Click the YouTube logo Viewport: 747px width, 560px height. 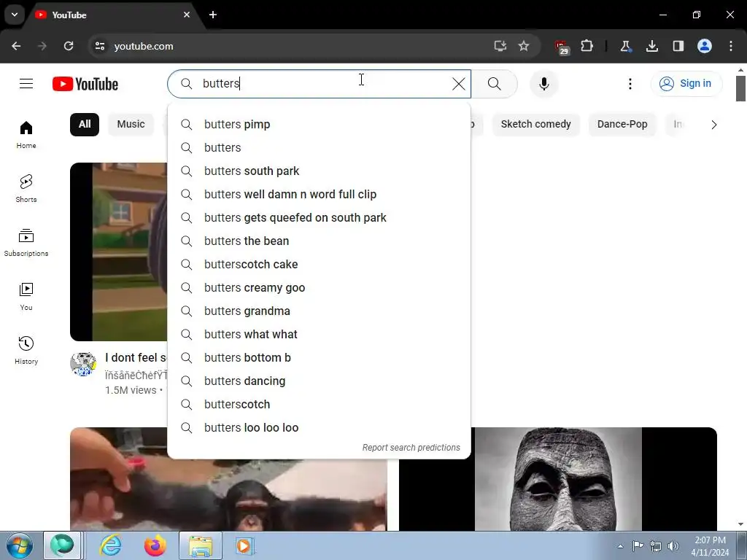pyautogui.click(x=85, y=84)
